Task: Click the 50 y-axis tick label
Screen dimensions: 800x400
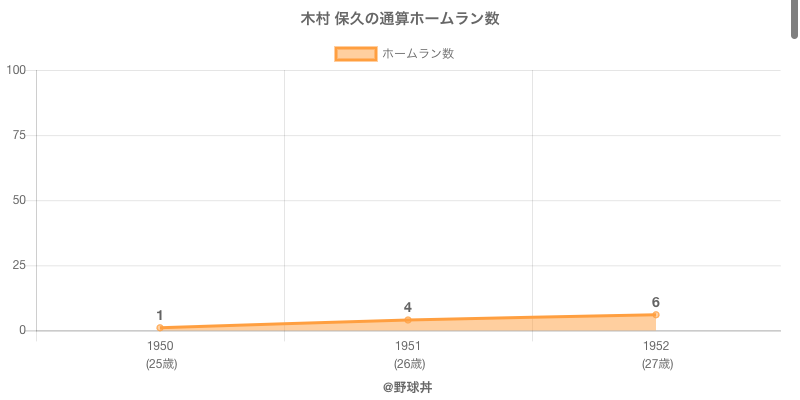Action: 19,201
